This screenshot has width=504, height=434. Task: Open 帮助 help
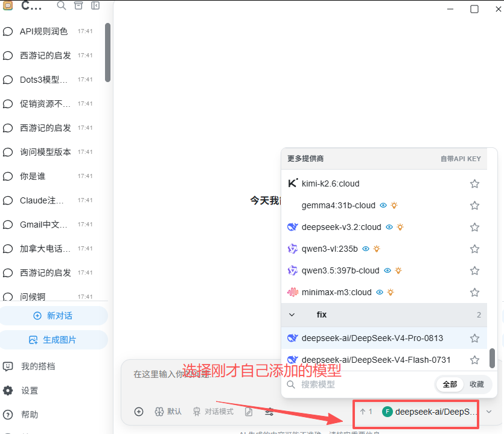(x=30, y=415)
